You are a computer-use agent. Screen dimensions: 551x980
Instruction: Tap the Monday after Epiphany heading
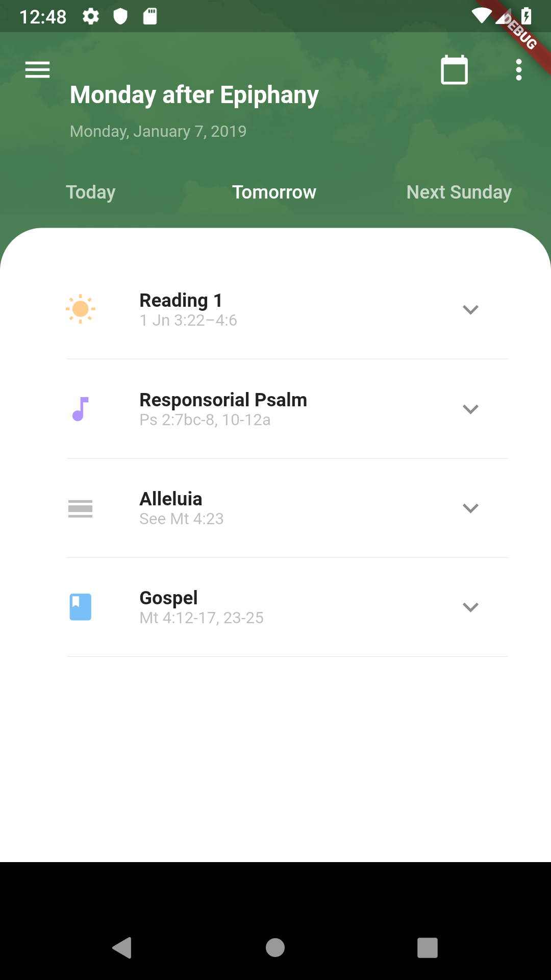194,95
